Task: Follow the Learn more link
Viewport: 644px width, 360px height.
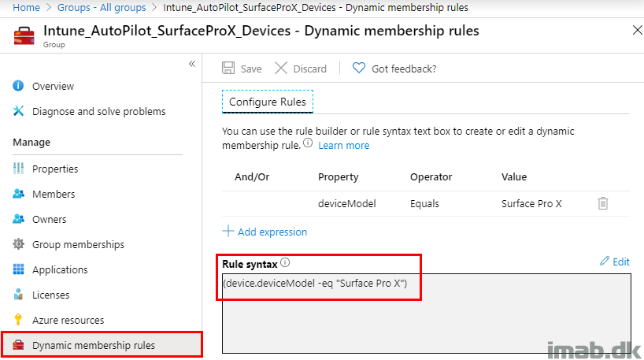Action: click(343, 146)
